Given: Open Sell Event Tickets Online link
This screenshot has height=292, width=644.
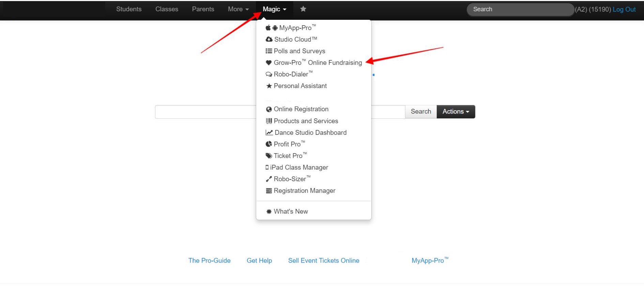Looking at the screenshot, I should click(x=324, y=261).
